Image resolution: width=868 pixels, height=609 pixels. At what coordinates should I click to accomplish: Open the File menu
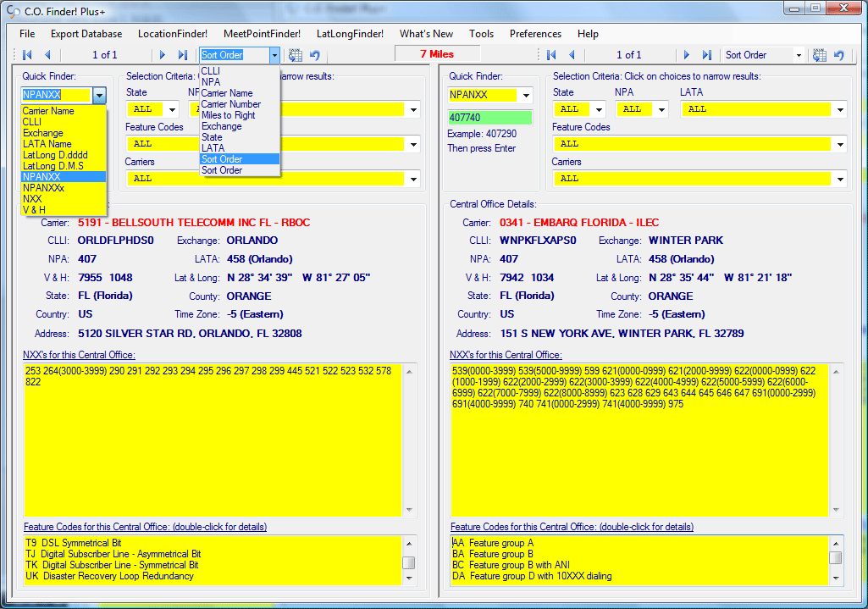(27, 34)
